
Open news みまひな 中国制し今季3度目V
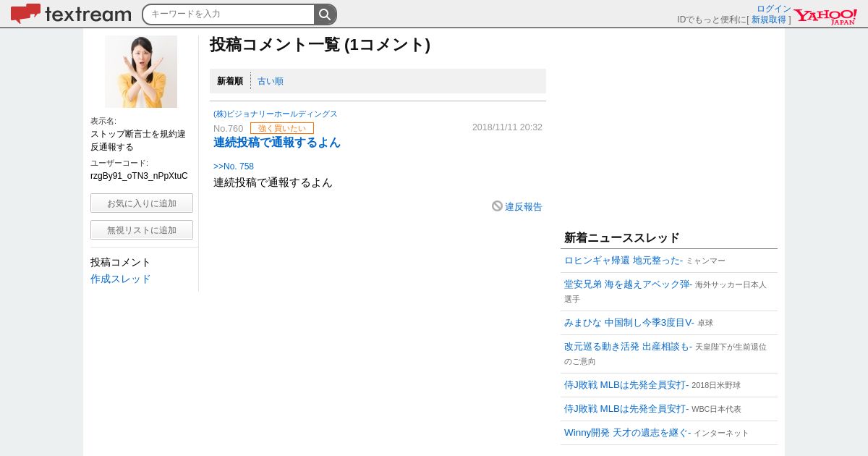coord(629,323)
